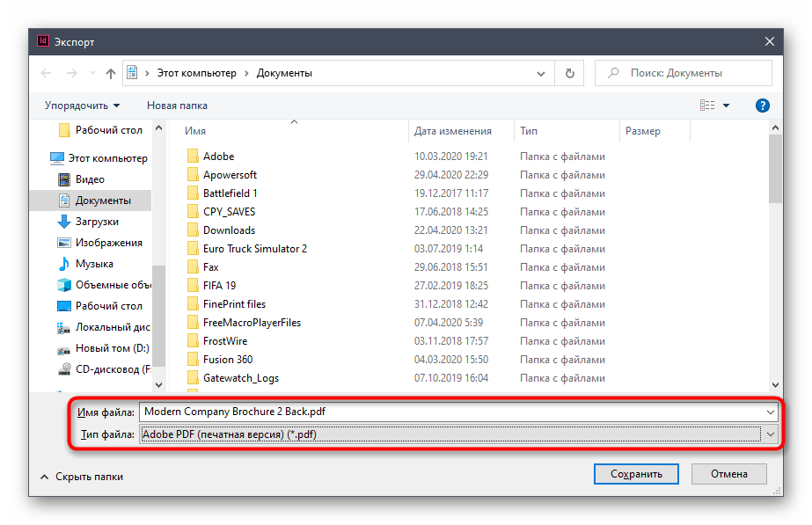
Task: Open 'CD-дисковод' in navigation pane
Action: 104,369
